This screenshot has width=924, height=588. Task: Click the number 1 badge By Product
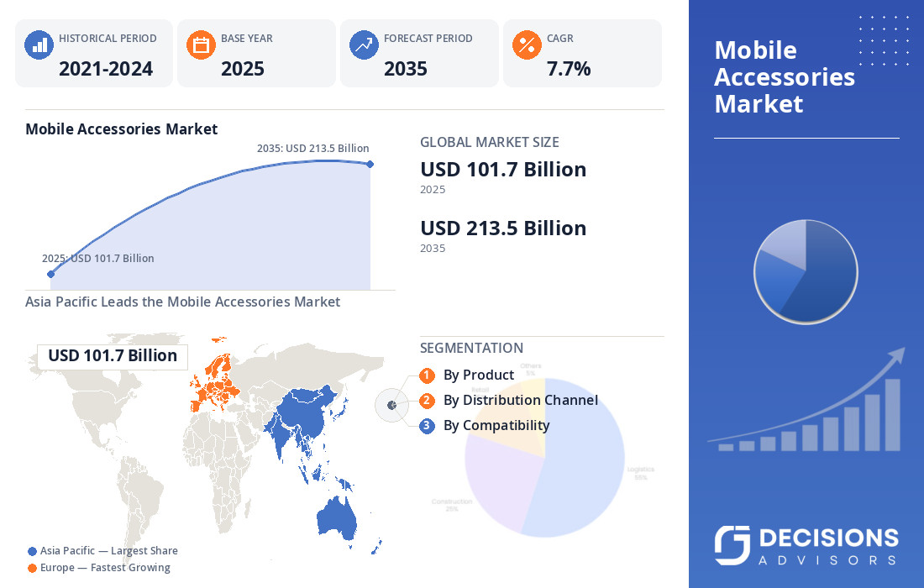click(x=428, y=375)
